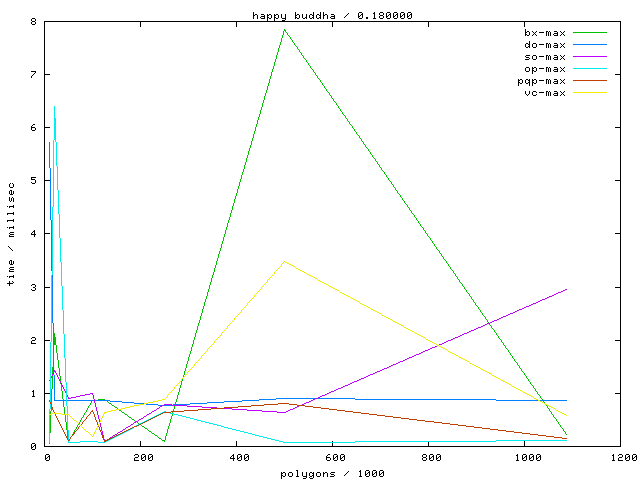Click the green bx-max peak near 500

pos(285,29)
